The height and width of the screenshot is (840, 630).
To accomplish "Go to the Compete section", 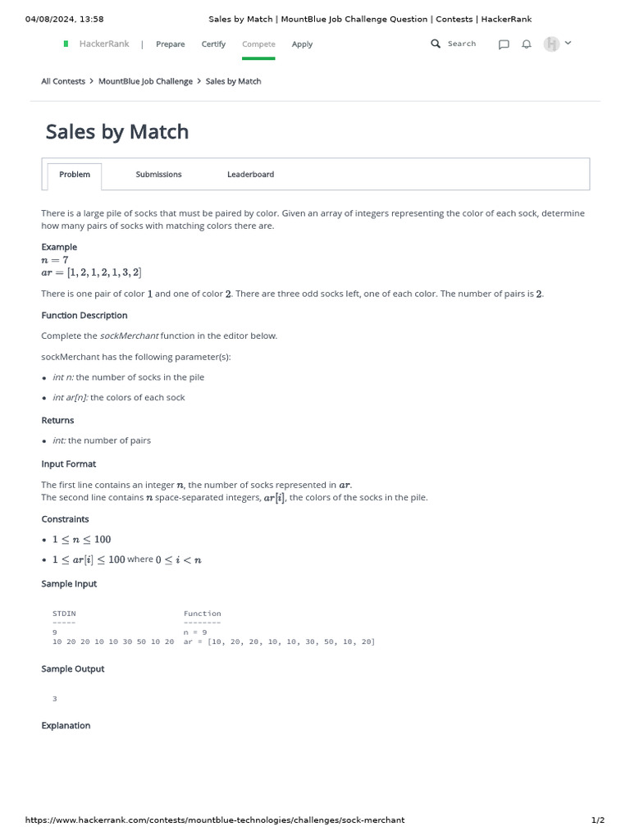I will (x=258, y=44).
